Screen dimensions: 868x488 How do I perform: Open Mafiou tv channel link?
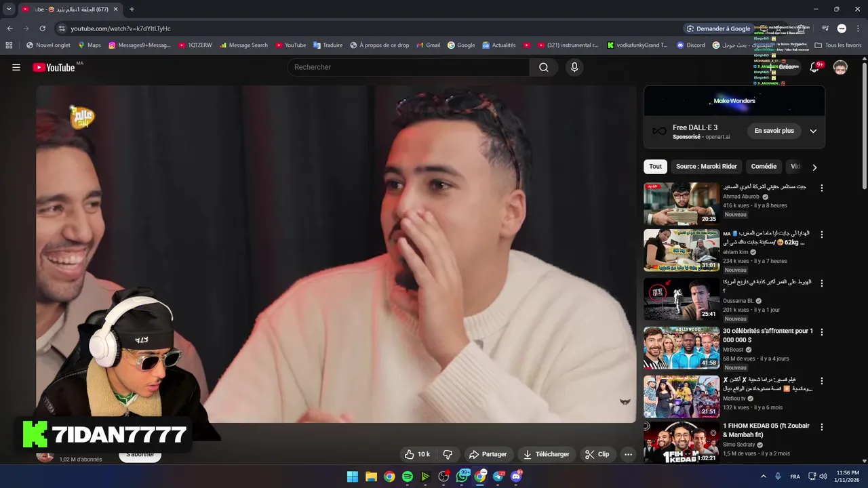[734, 399]
